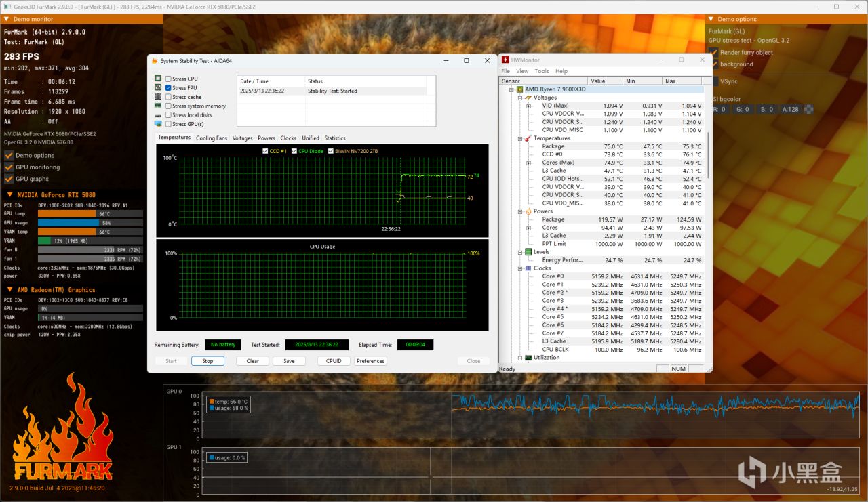Switch to the Clocks tab in AIDA64
The width and height of the screenshot is (868, 502).
coord(288,138)
